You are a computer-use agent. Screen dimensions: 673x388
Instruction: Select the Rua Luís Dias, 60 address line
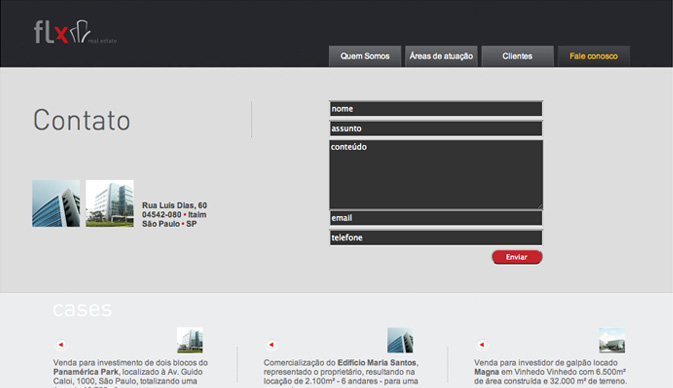[x=175, y=205]
